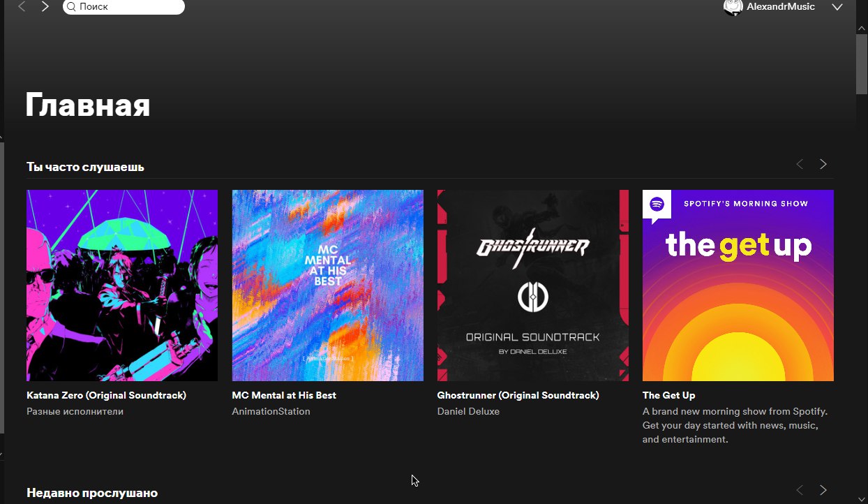868x504 pixels.
Task: Open the AlexandrMusic profile avatar
Action: [x=733, y=7]
